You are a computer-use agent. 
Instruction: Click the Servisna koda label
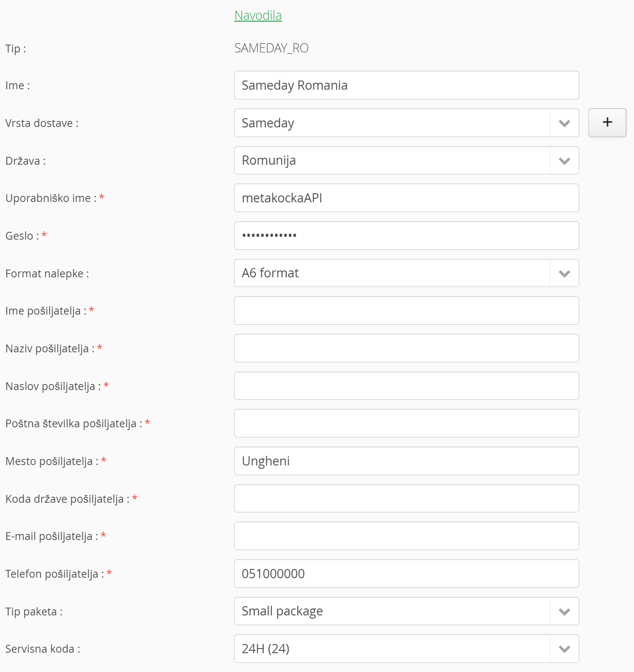(x=43, y=649)
